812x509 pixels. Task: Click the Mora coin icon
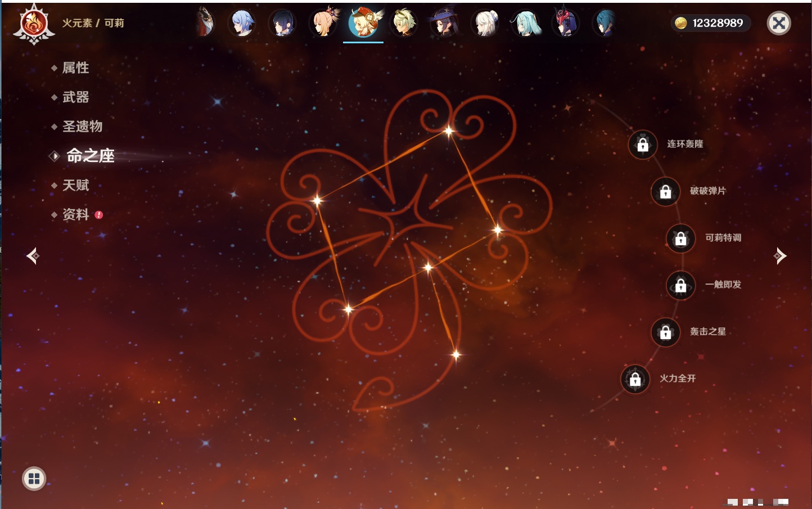tap(681, 23)
